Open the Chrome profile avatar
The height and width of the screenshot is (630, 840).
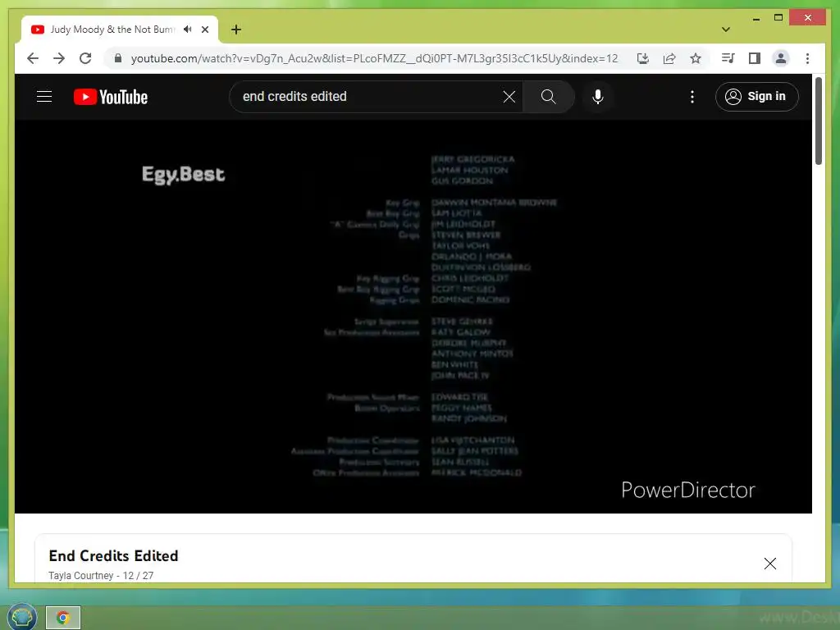781,58
